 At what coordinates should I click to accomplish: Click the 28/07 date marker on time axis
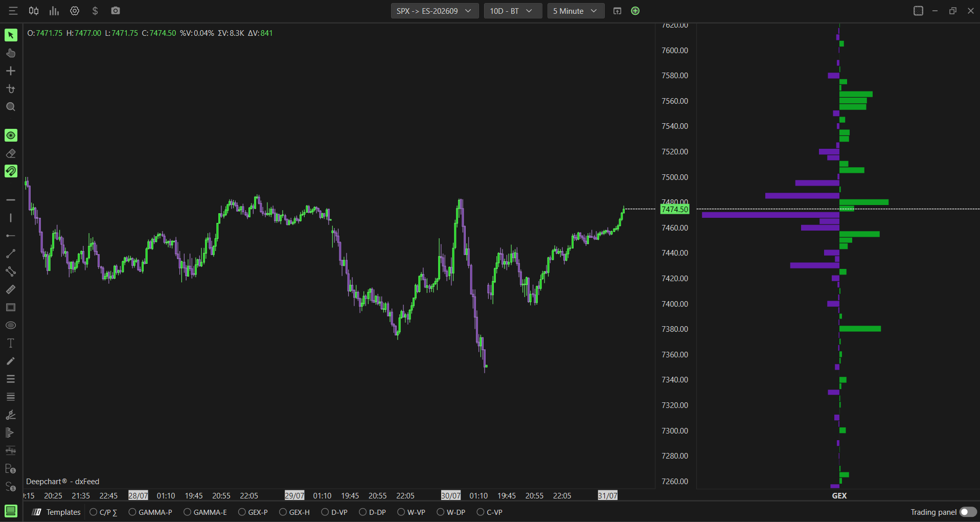[x=138, y=495]
